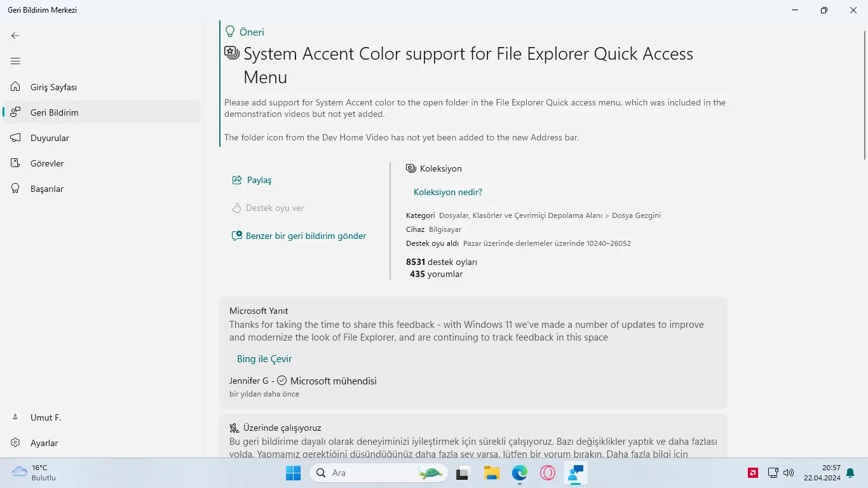Click the Koleksiyon heading icon
The width and height of the screenshot is (868, 488).
click(410, 168)
